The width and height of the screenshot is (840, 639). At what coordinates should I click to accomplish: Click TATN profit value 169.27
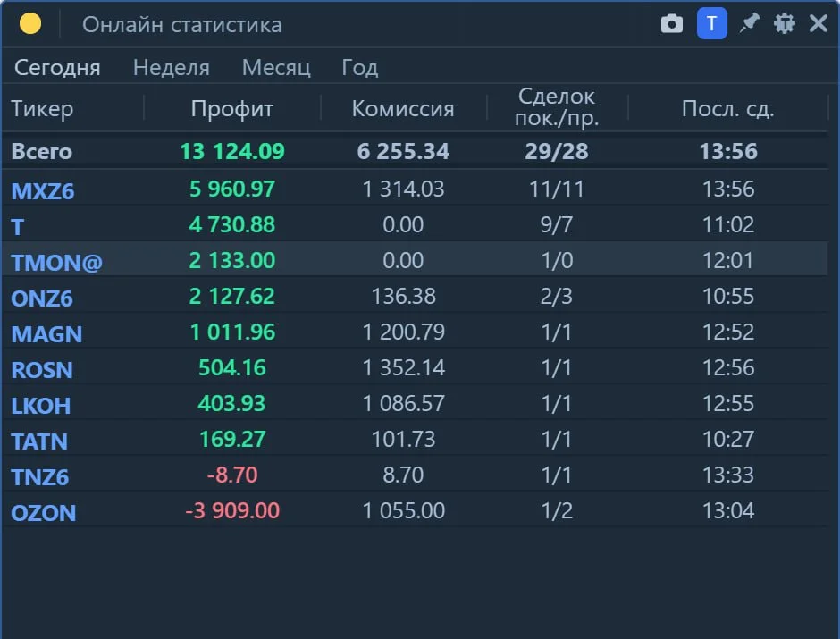232,439
